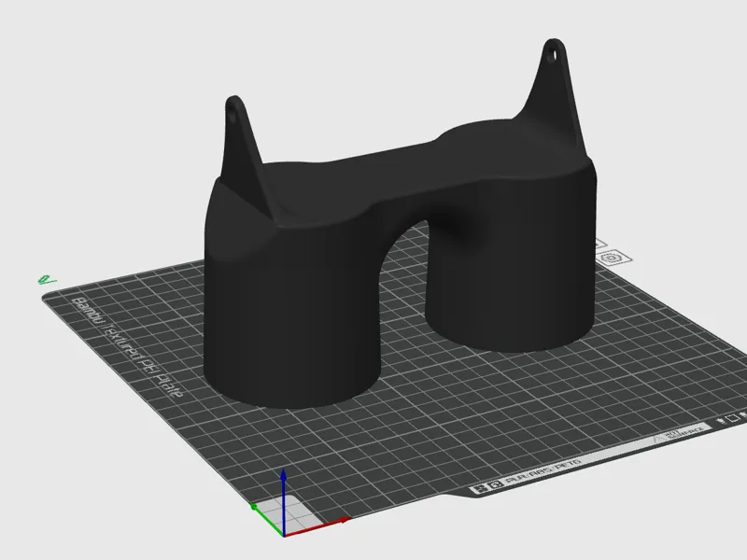Click the square outline icon at plate corner
Viewport: 747px width, 560px height.
(x=732, y=419)
